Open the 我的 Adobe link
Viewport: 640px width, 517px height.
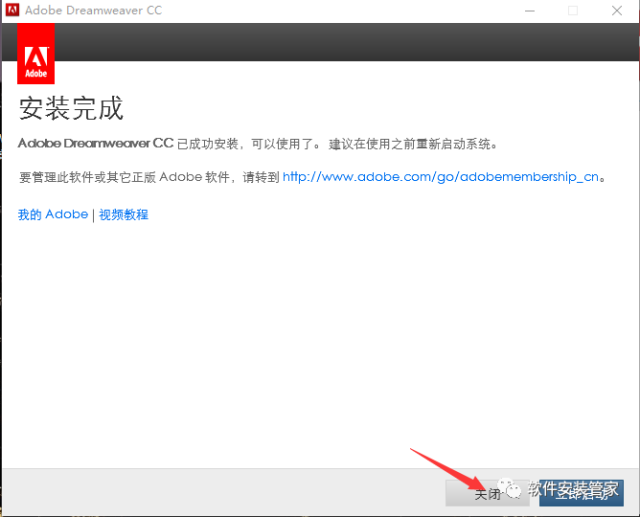[52, 215]
